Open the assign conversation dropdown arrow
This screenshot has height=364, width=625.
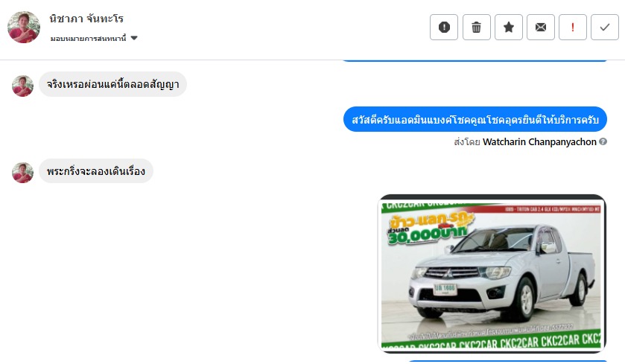pos(134,38)
